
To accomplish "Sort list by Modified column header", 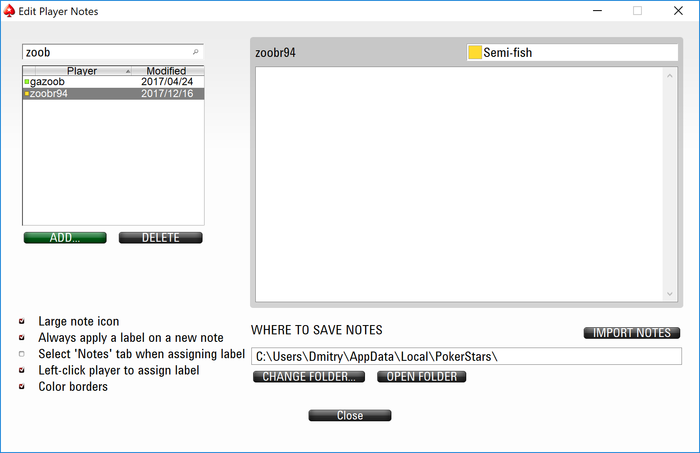I will point(168,71).
